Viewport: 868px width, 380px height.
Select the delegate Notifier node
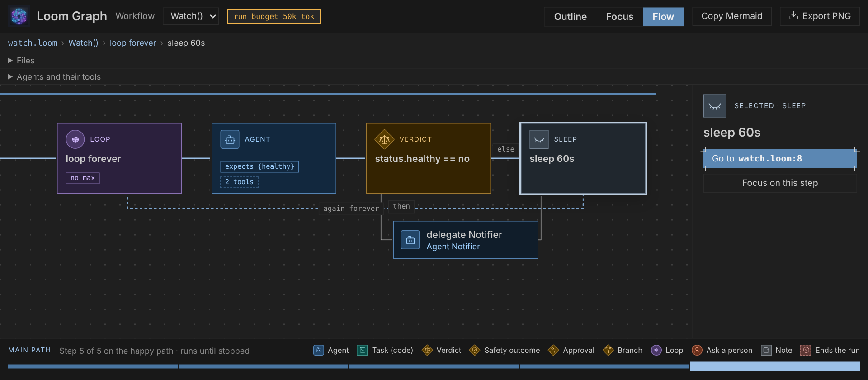pyautogui.click(x=466, y=240)
